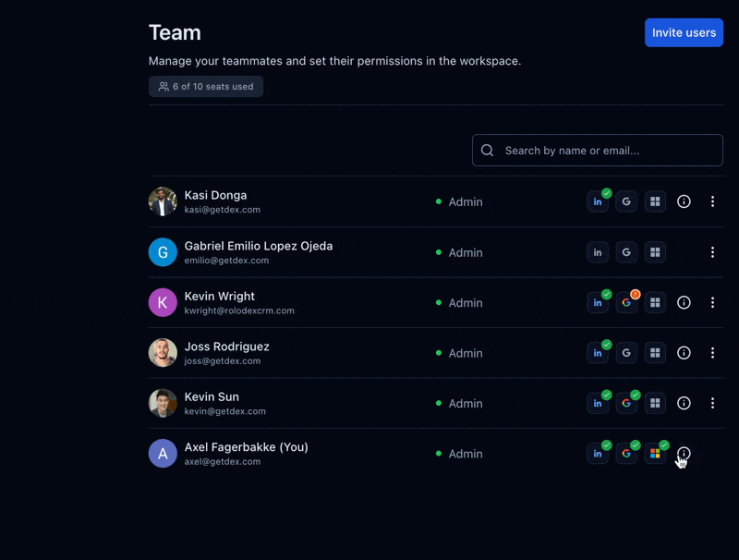739x560 pixels.
Task: Click Gabriel Emilio Lopez Ojeda's LinkedIn icon
Action: (598, 252)
